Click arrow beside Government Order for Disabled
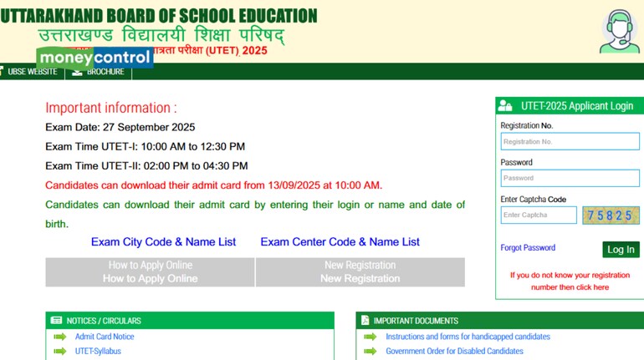 370,352
